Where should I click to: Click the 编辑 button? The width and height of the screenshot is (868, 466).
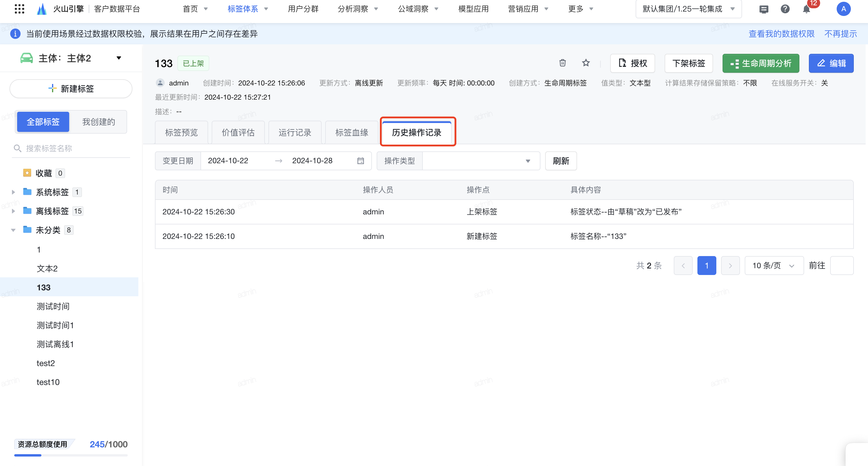(831, 63)
